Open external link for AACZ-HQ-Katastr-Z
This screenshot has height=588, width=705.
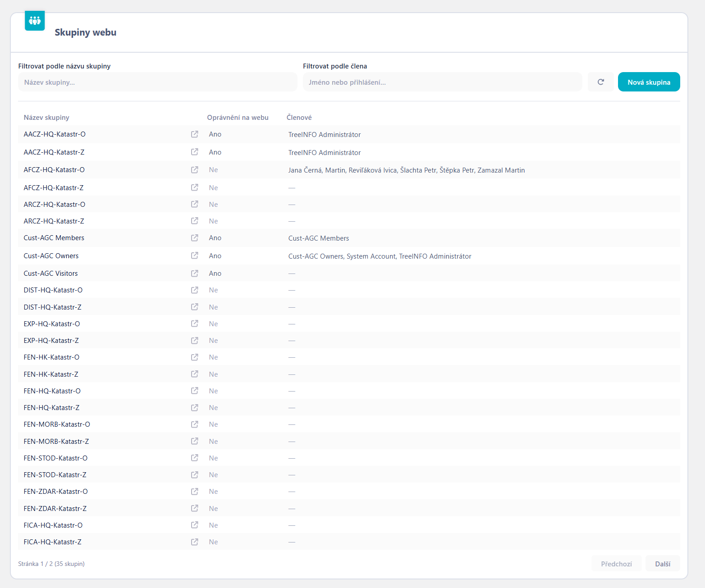tap(195, 152)
